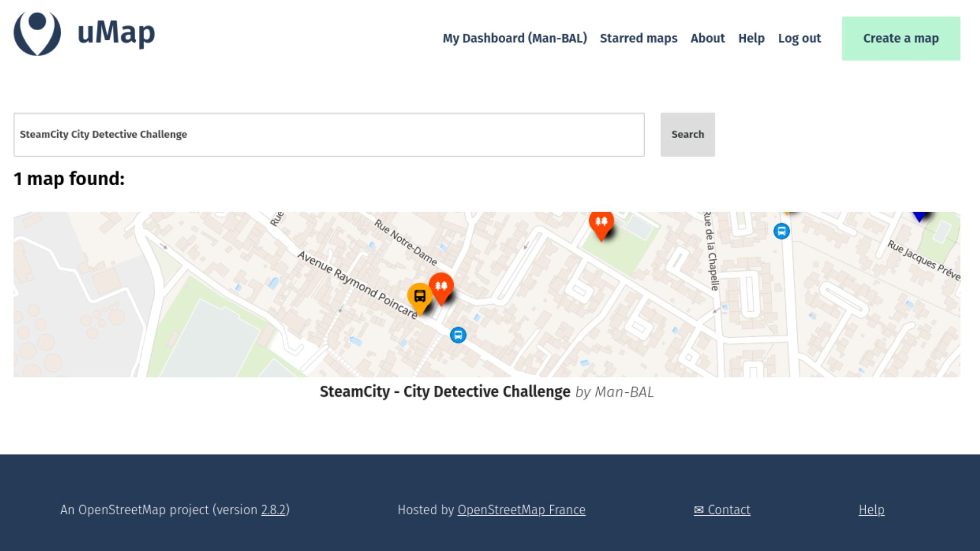
Task: Click the red tree marker on the green park
Action: pyautogui.click(x=601, y=222)
